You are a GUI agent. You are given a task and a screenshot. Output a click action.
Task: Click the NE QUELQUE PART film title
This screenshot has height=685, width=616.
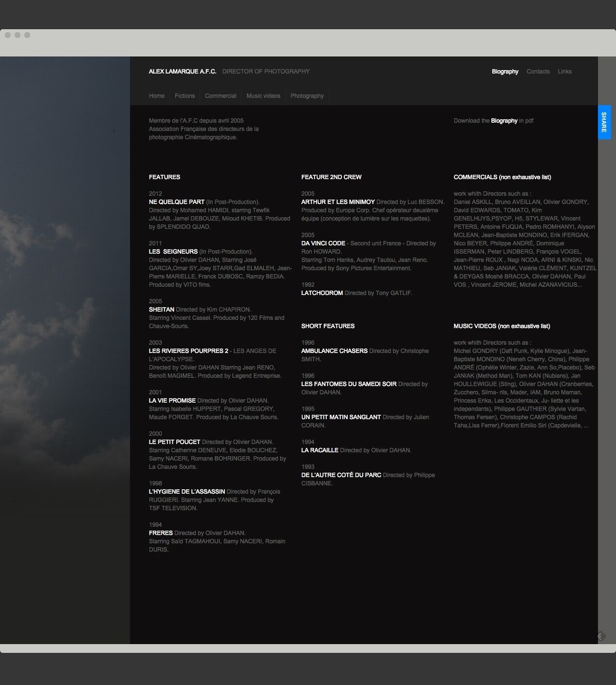[x=177, y=202]
